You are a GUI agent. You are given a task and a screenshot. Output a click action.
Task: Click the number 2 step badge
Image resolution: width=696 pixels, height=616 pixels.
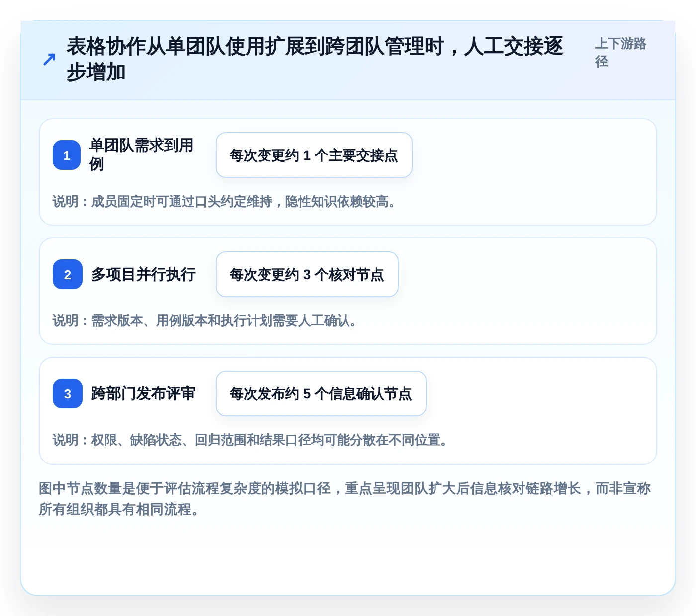tap(68, 274)
